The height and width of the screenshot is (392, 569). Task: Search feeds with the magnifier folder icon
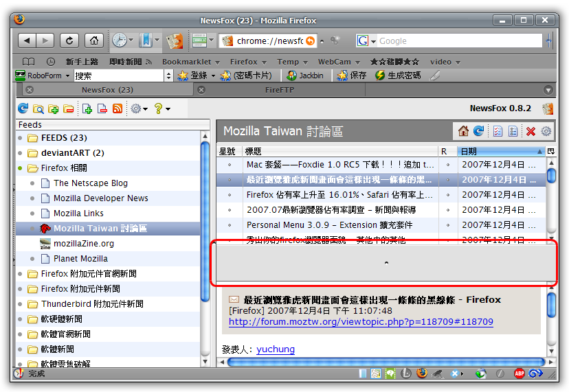click(x=38, y=108)
